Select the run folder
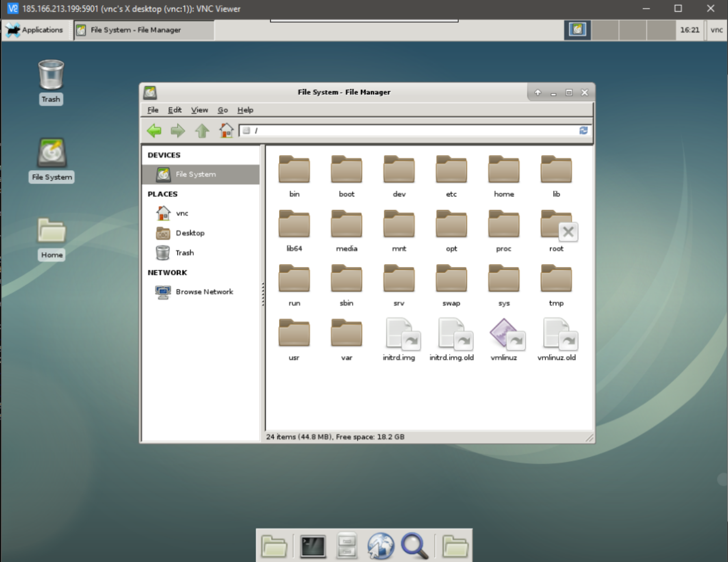The image size is (728, 562). click(294, 285)
